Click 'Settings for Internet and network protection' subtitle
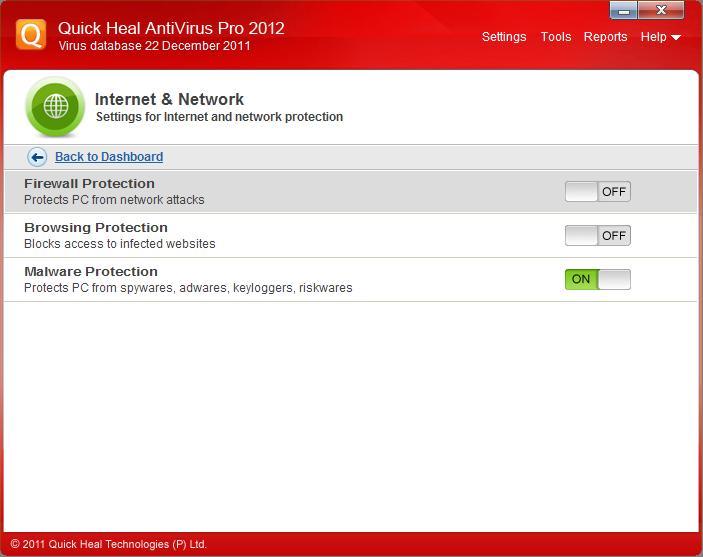This screenshot has height=557, width=703. point(219,117)
